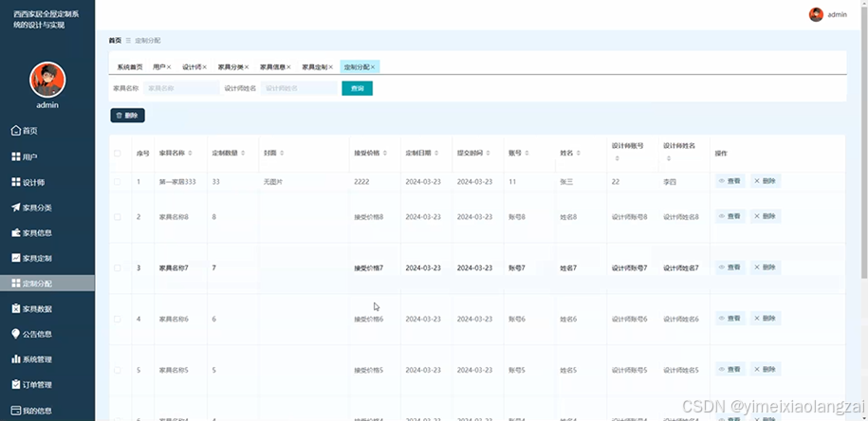The width and height of the screenshot is (868, 421).
Task: Delete the row 家具名称7
Action: point(766,267)
